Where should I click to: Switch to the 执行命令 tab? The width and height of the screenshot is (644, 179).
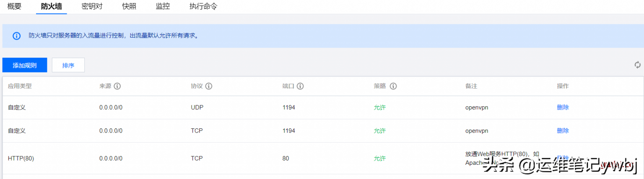203,7
